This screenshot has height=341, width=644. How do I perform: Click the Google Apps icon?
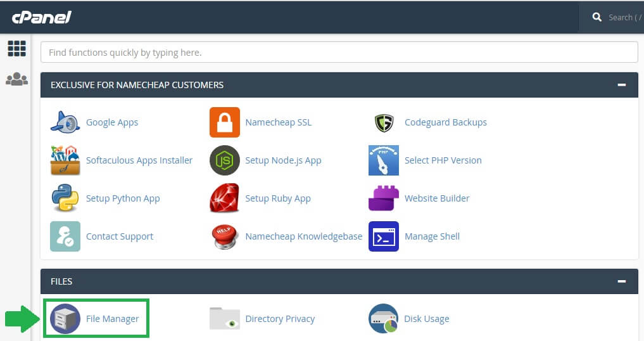pos(65,122)
